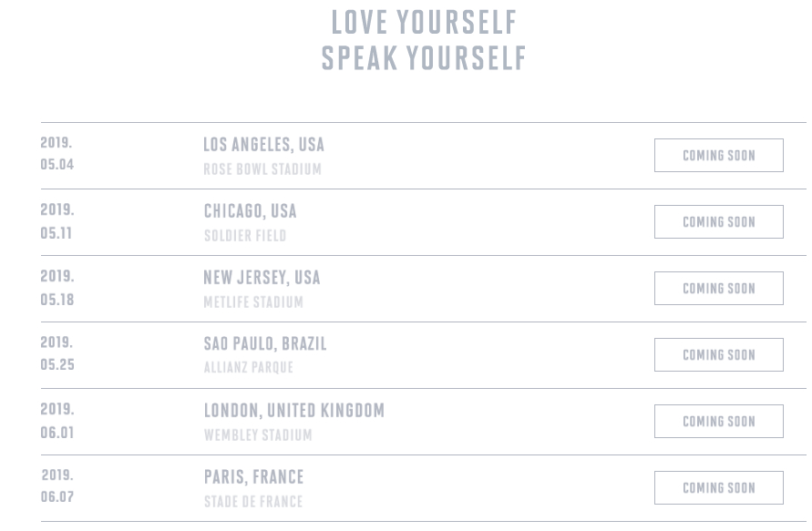Select Coming Soon for New Jersey date
The image size is (812, 531).
719,289
